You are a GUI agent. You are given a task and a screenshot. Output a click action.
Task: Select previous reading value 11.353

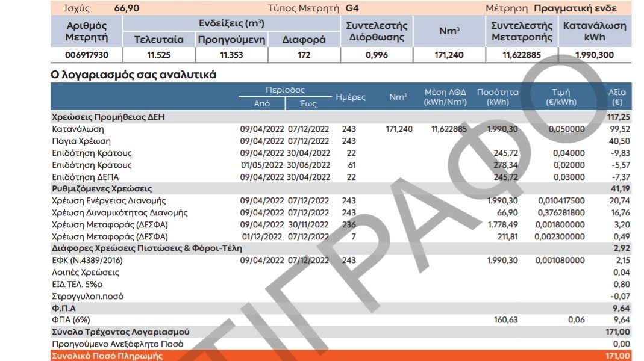tap(232, 55)
